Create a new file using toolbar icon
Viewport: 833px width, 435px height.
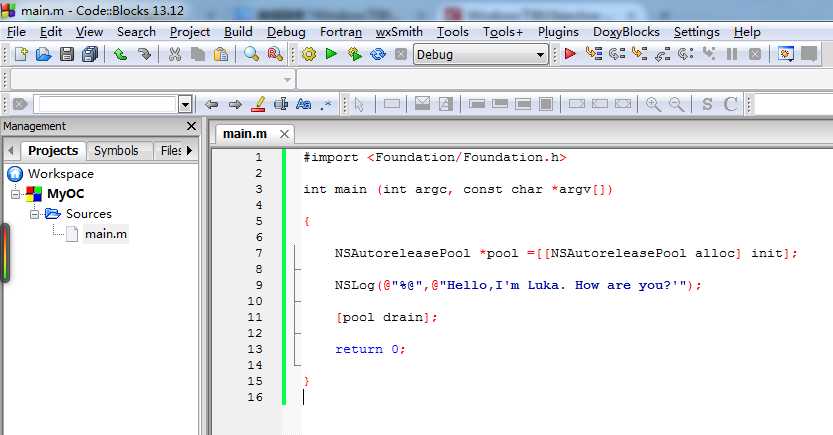(x=21, y=54)
